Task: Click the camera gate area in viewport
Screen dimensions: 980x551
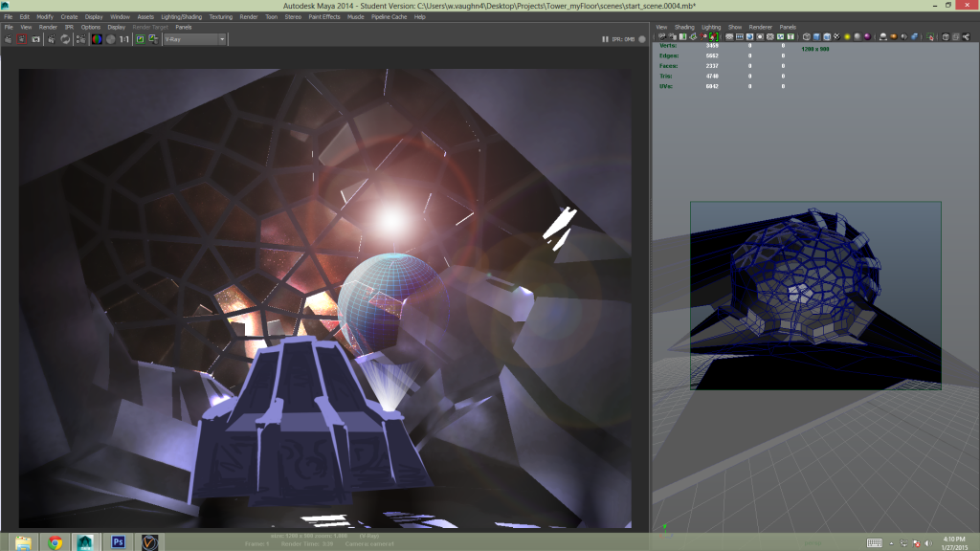Action: (815, 296)
